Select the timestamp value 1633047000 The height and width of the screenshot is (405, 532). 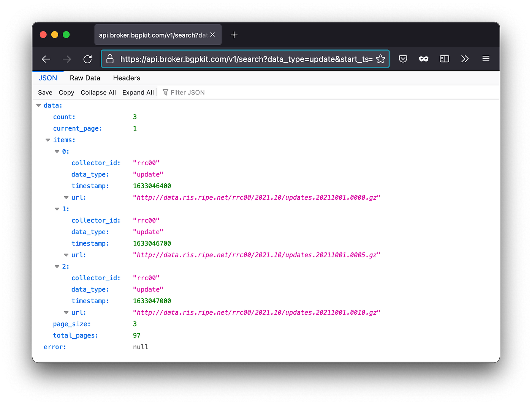pos(152,301)
